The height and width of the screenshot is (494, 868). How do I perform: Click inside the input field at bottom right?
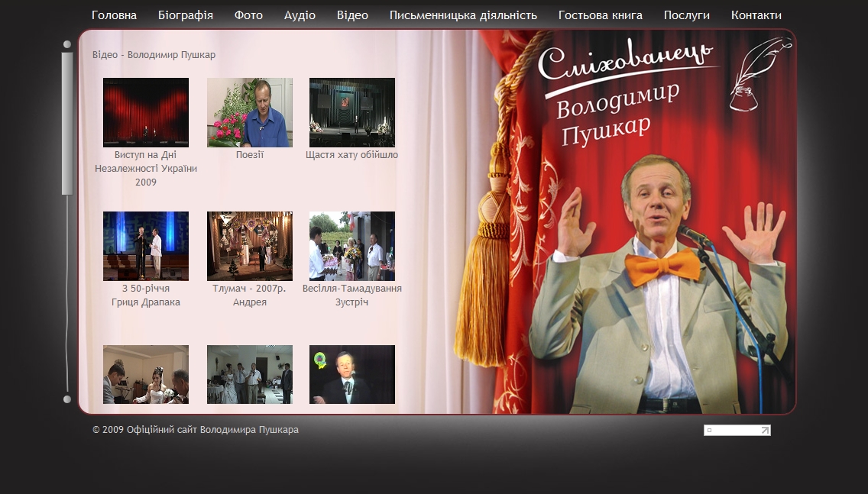pos(734,431)
